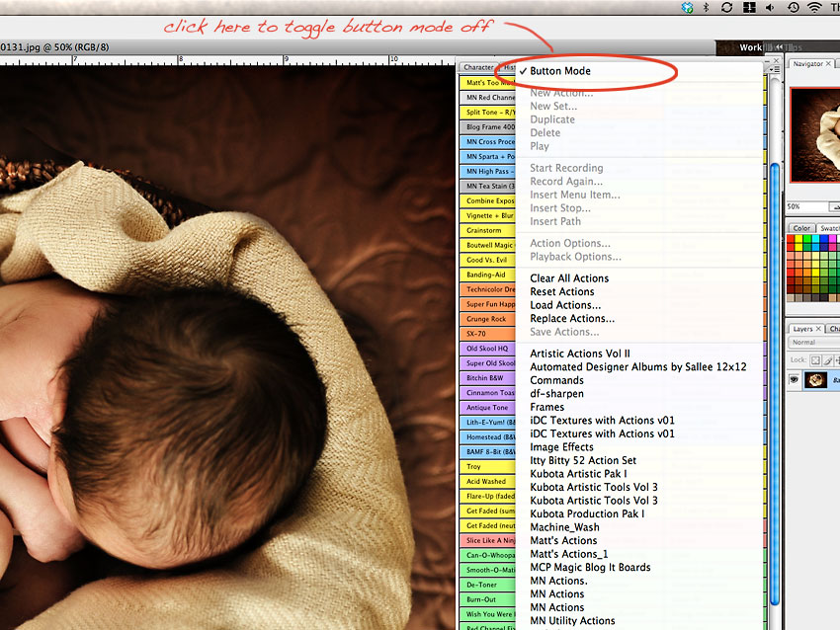840x630 pixels.
Task: Run the Bitchin B&W action button
Action: [x=487, y=378]
